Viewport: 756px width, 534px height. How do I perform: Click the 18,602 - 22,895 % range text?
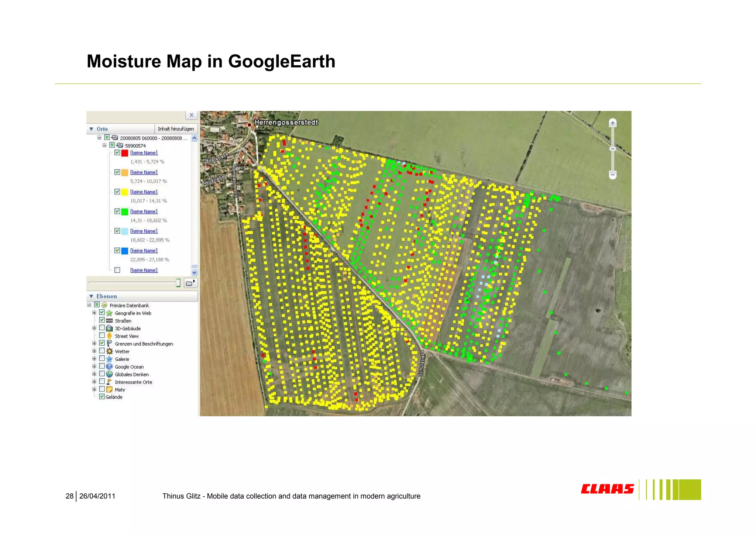point(150,240)
